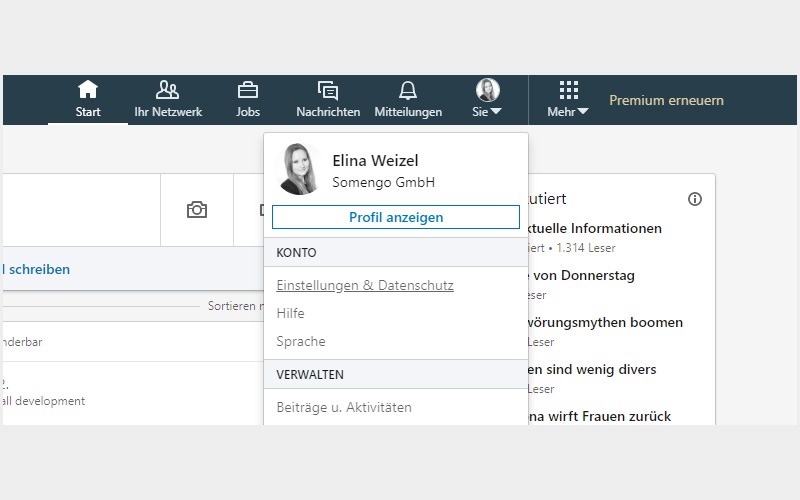Click the camera icon in post box
The image size is (800, 500).
coord(197,210)
